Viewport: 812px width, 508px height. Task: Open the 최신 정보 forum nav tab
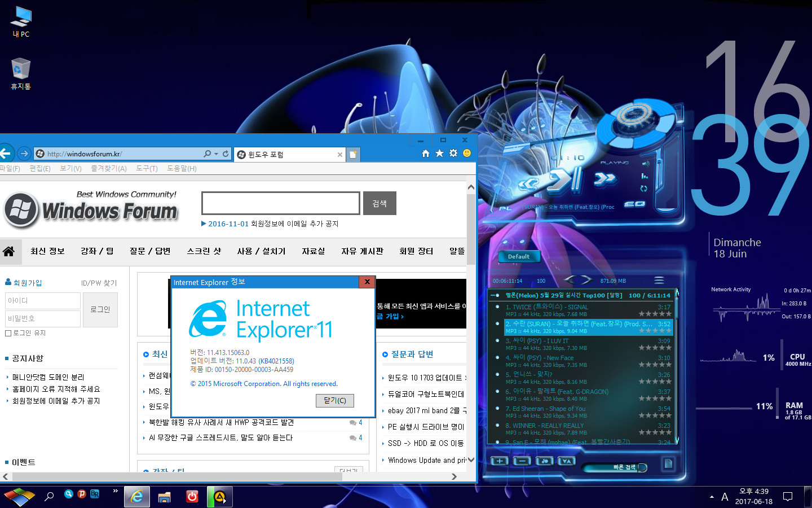[x=47, y=251]
